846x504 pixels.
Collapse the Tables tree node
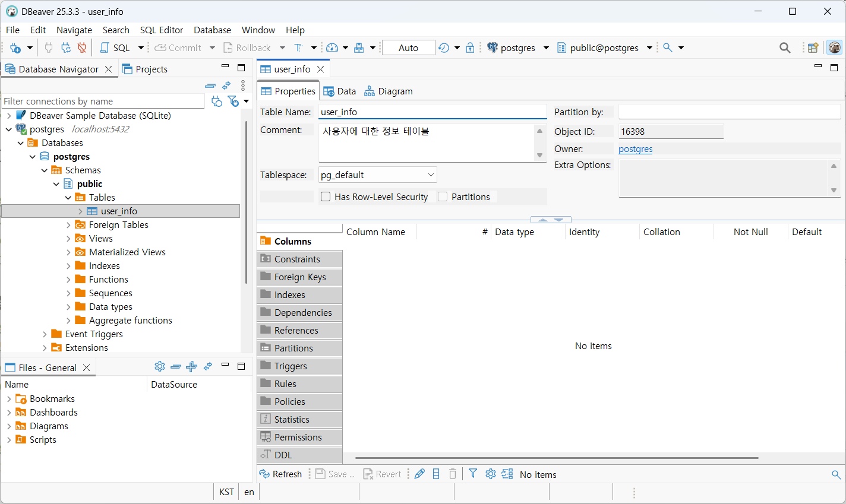pyautogui.click(x=68, y=198)
